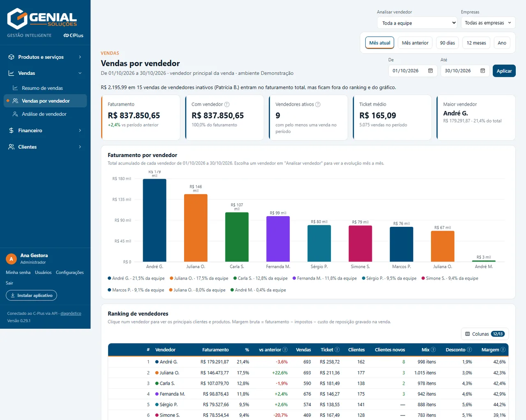
Task: Click the Clientes people icon
Action: pos(12,147)
